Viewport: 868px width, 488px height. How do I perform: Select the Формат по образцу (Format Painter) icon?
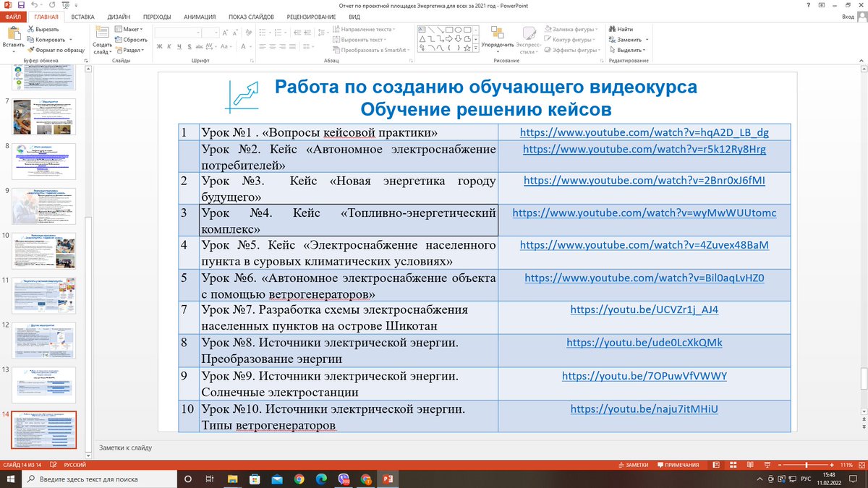[x=31, y=49]
